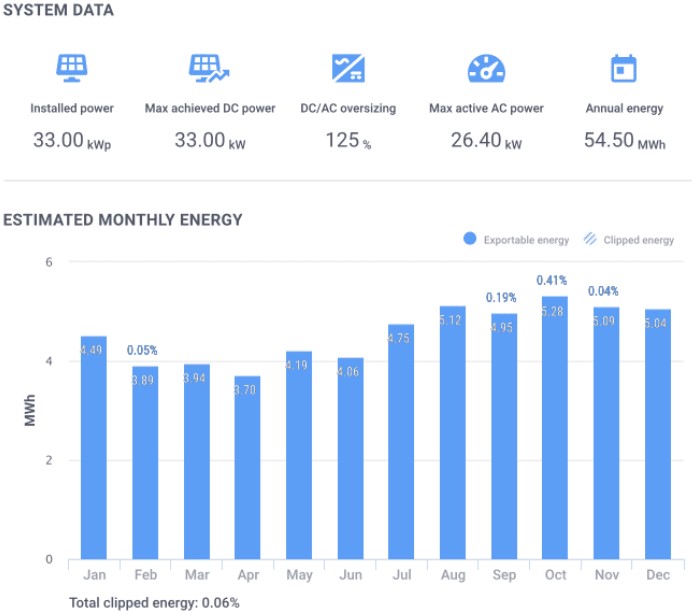Screen dimensions: 692x615
Task: Click the Installed power solar panel icon
Action: [72, 68]
